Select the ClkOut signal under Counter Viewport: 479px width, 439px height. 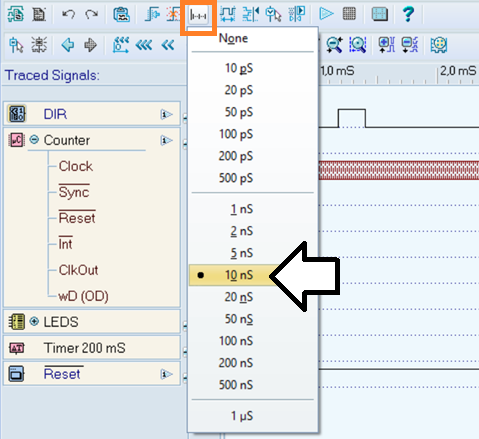click(x=78, y=270)
